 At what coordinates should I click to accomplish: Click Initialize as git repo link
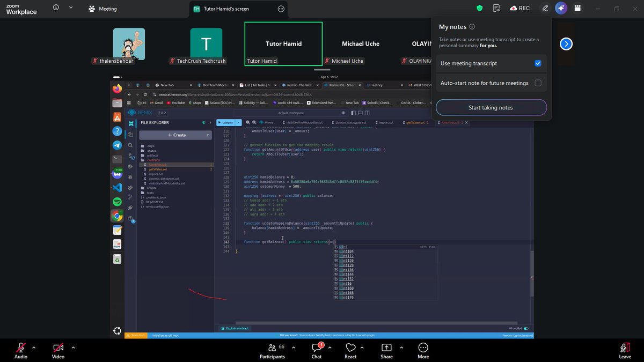tap(165, 335)
